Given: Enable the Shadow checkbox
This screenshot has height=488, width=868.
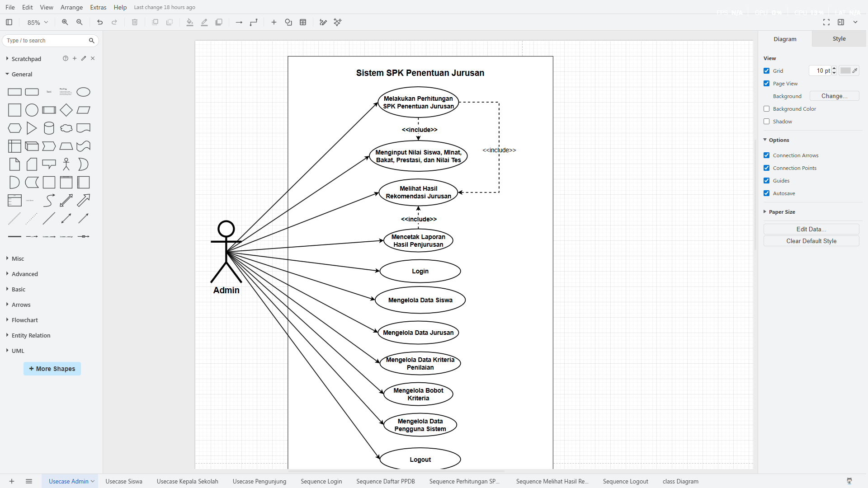Looking at the screenshot, I should (x=767, y=121).
